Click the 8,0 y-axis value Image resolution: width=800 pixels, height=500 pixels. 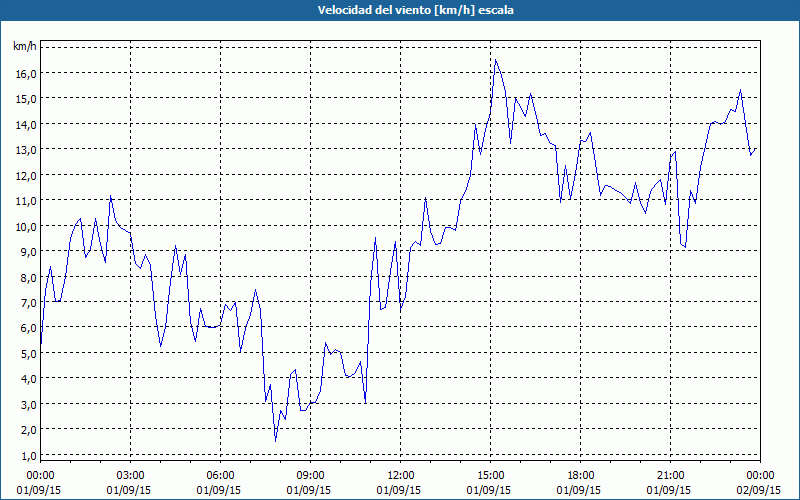[x=29, y=277]
